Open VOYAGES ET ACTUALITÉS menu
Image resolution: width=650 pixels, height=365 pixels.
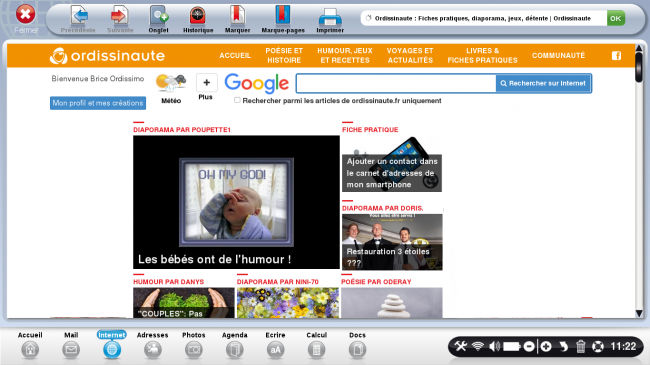point(410,56)
